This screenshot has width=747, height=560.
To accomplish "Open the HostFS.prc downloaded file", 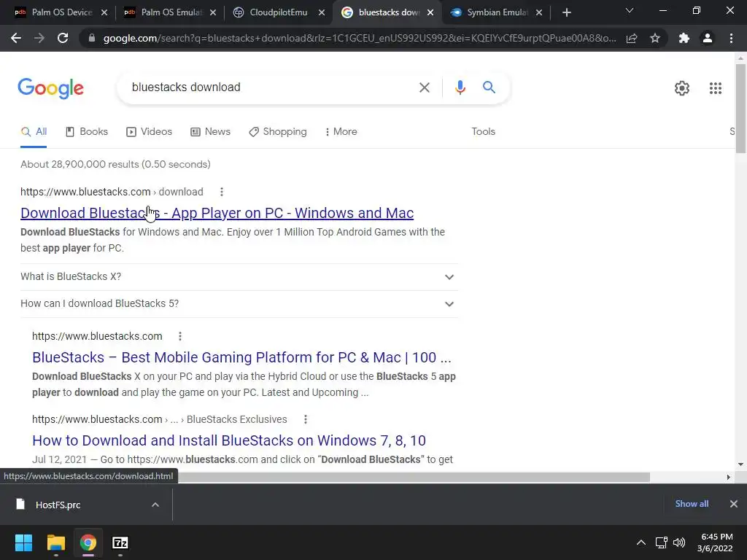I will [58, 505].
